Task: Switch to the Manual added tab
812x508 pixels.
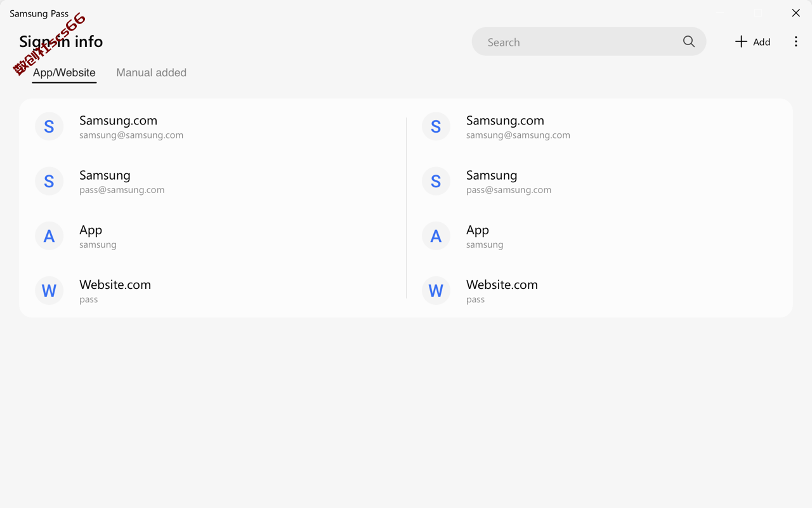Action: [x=151, y=72]
